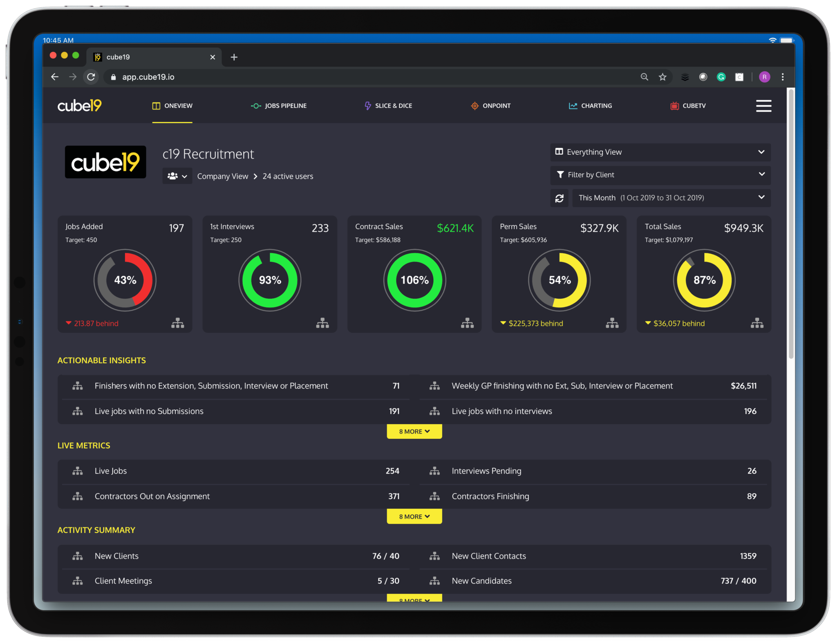Image resolution: width=837 pixels, height=644 pixels.
Task: Expand 8 MORE under Actionable Insights
Action: 414,432
